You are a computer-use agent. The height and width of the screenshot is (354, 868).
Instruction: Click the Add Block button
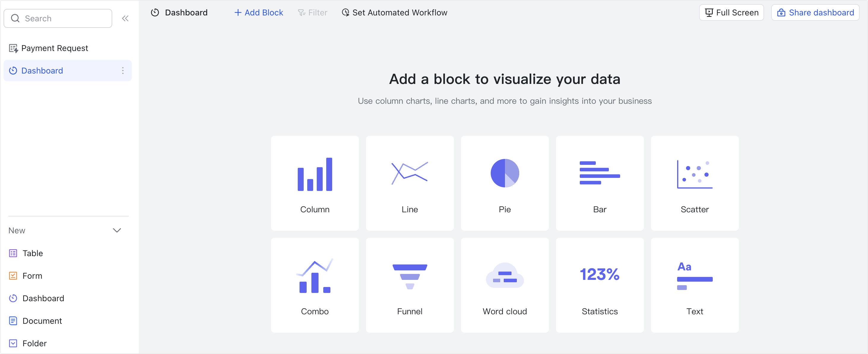[x=258, y=12]
